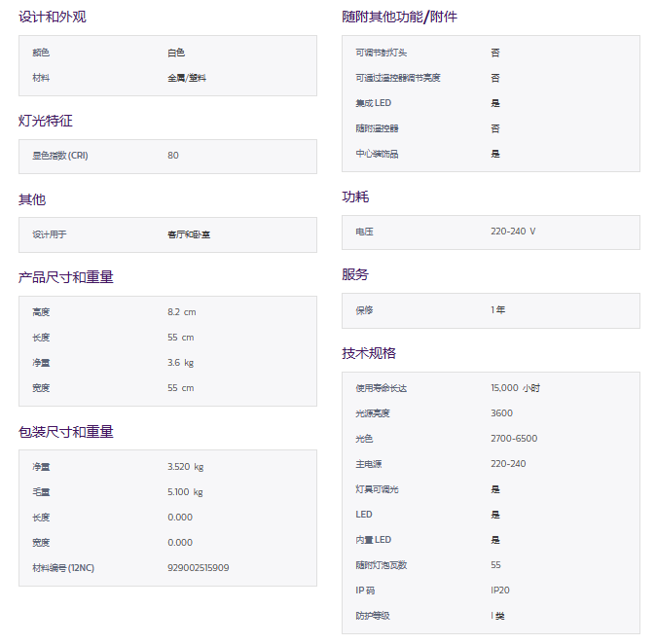The image size is (656, 644).
Task: Select the gross weight '5.100 kg'
Action: (185, 492)
